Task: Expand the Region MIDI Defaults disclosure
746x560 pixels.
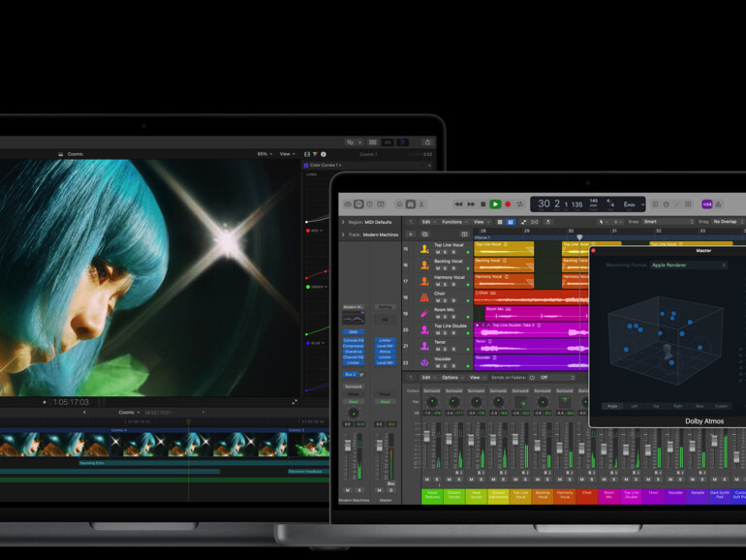Action: pyautogui.click(x=342, y=222)
